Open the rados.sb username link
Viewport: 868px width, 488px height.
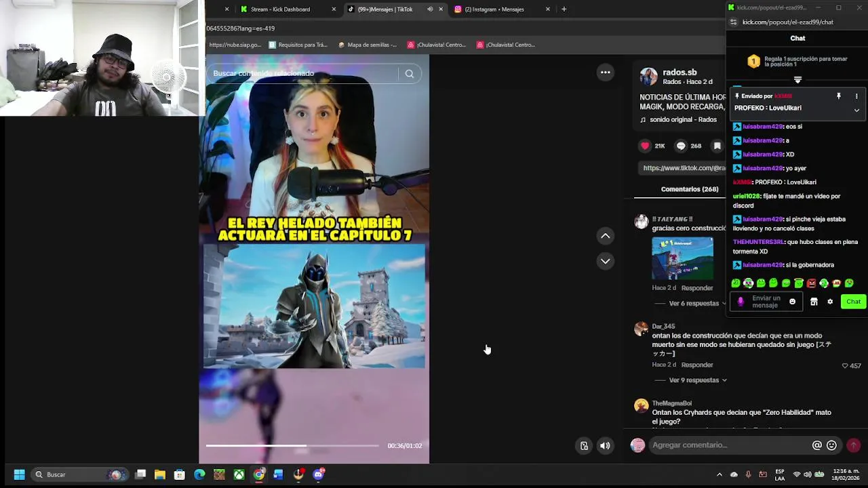679,73
